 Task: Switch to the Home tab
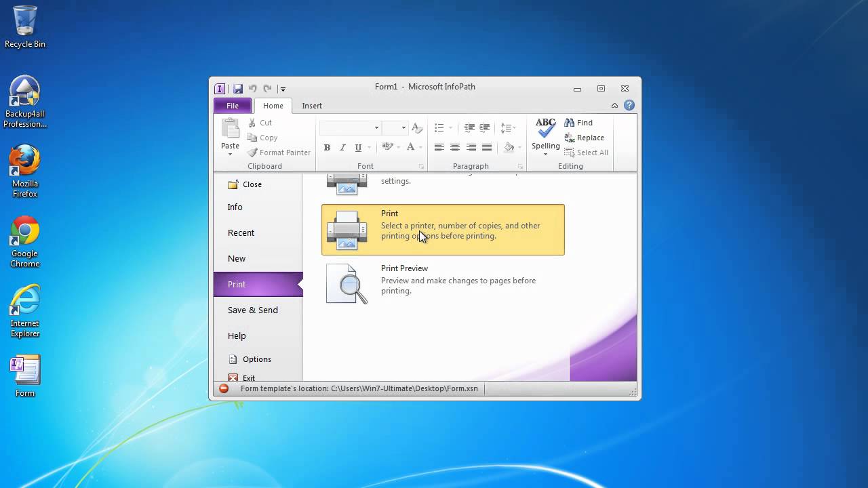pyautogui.click(x=273, y=106)
